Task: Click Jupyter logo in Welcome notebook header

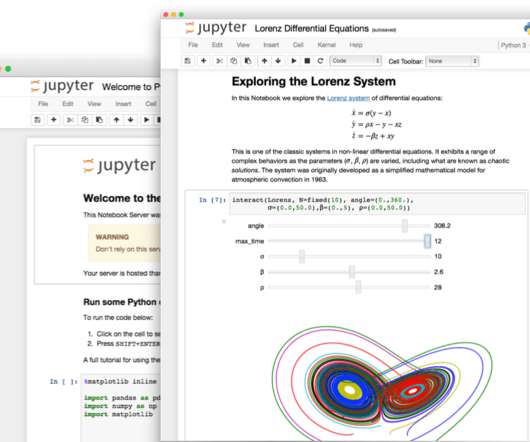Action: click(x=62, y=86)
